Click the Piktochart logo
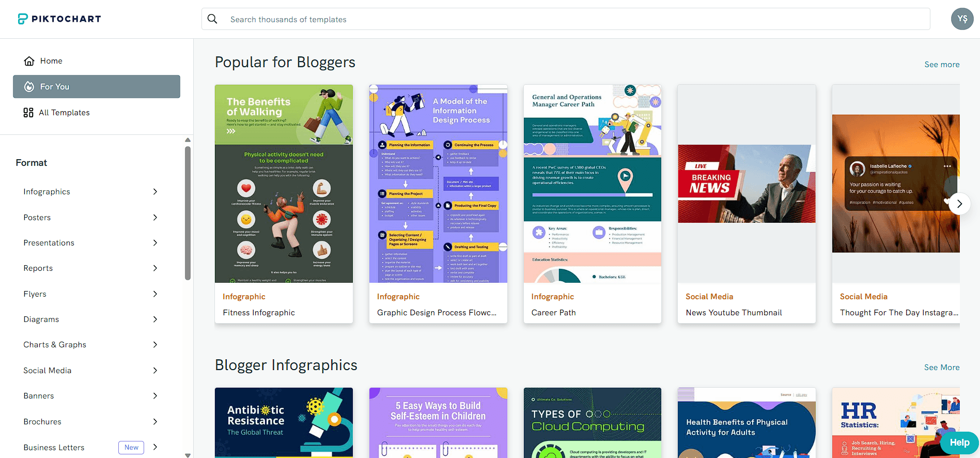Viewport: 980px width, 458px height. pos(59,19)
